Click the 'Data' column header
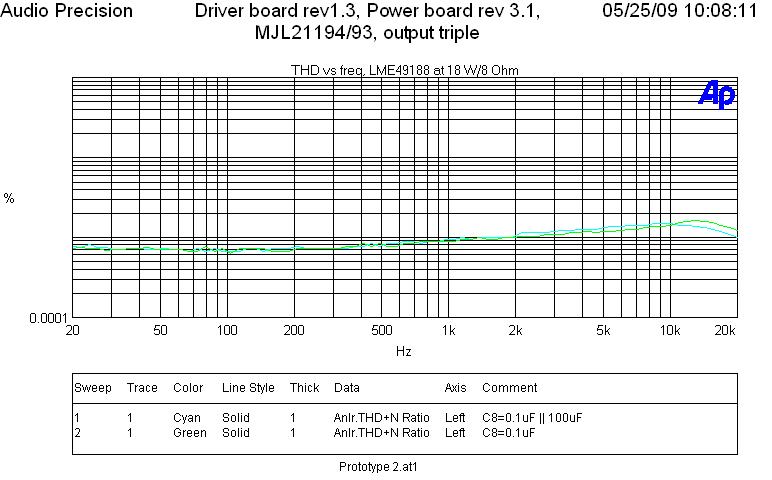772x480 pixels. [x=347, y=388]
